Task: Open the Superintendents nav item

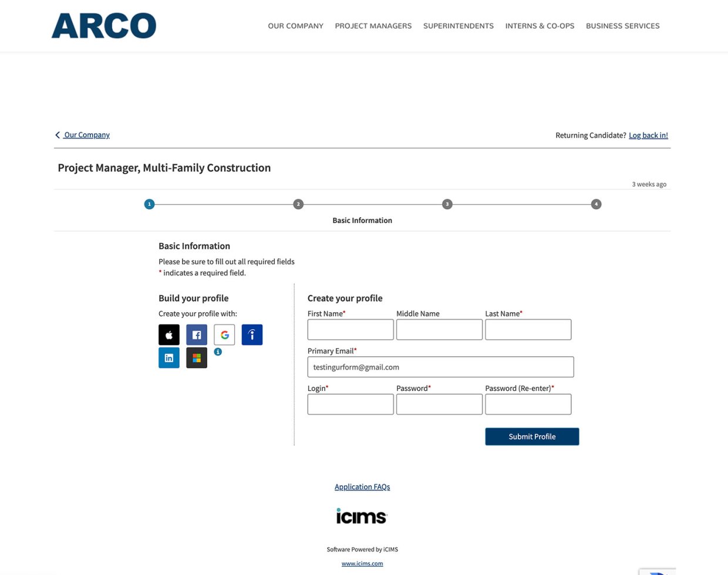Action: 459,26
